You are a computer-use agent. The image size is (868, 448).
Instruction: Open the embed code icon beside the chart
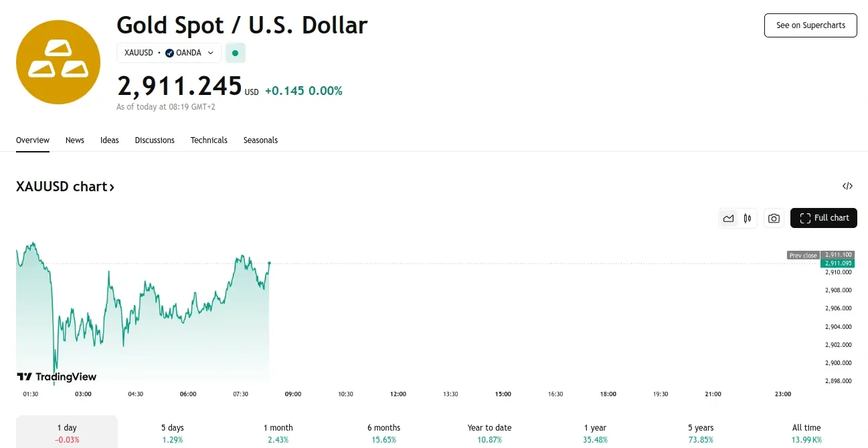pyautogui.click(x=847, y=186)
